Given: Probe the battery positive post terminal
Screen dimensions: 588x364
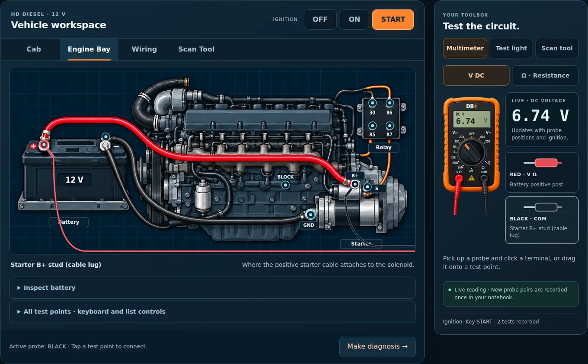Looking at the screenshot, I should coord(44,145).
